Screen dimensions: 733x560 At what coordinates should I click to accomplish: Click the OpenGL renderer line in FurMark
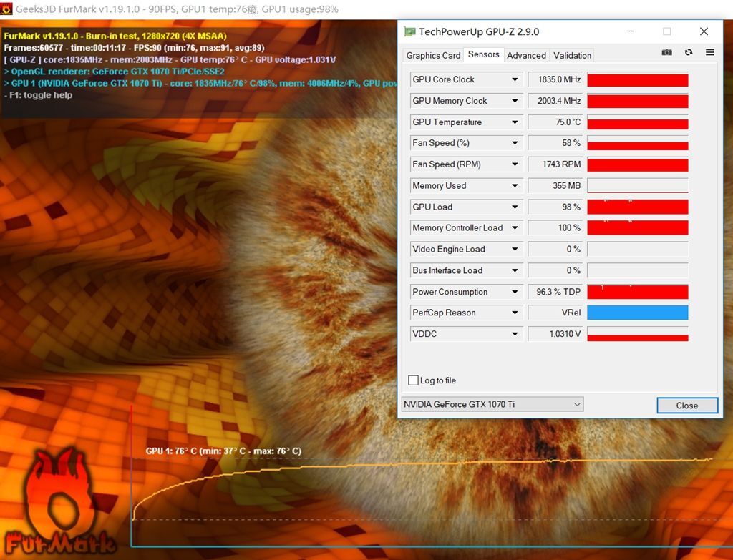[114, 72]
